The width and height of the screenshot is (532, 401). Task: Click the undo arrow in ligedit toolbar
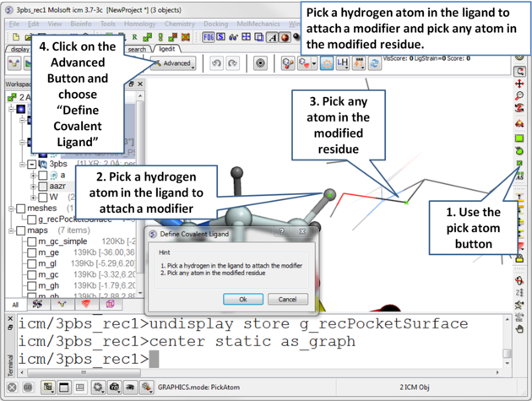[217, 63]
